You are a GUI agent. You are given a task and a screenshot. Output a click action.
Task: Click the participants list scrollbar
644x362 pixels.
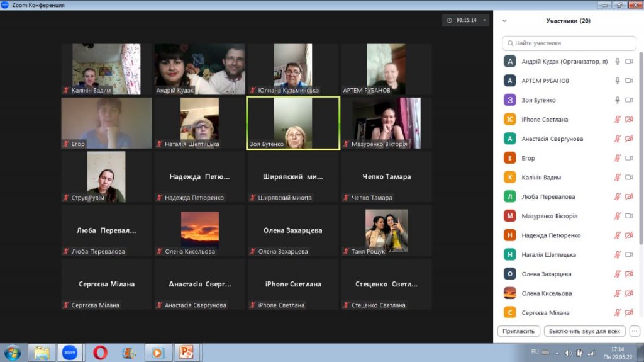click(641, 148)
